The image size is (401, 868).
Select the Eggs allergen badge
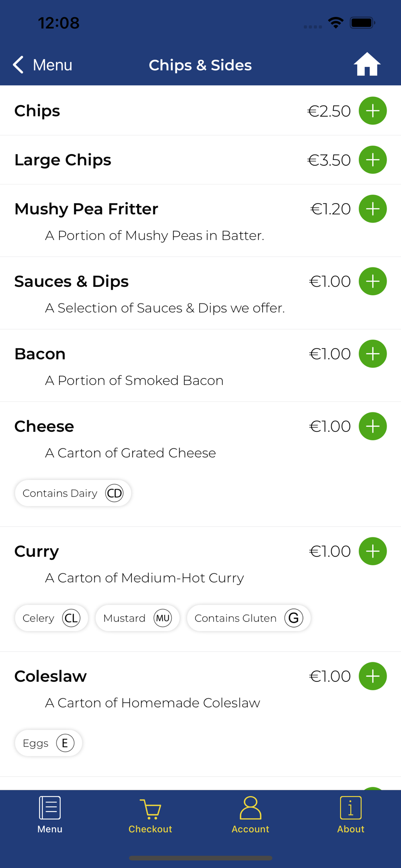[48, 743]
